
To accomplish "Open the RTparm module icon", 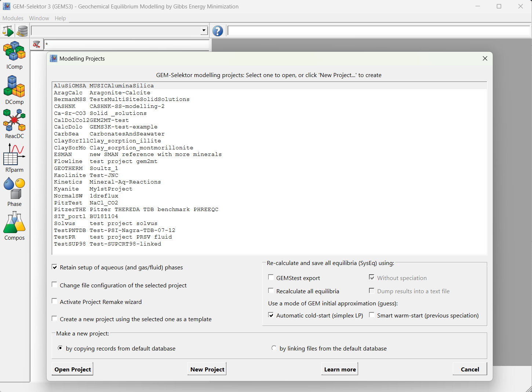I will click(14, 154).
